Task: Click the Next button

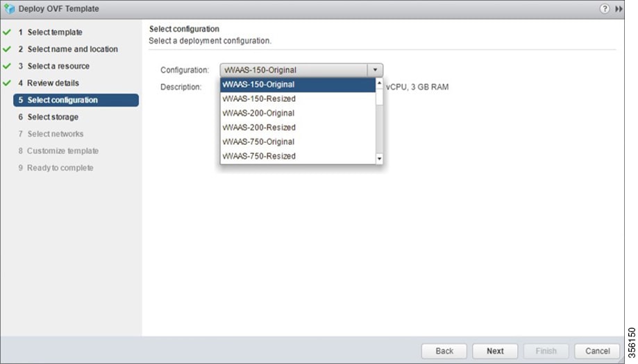Action: (495, 351)
